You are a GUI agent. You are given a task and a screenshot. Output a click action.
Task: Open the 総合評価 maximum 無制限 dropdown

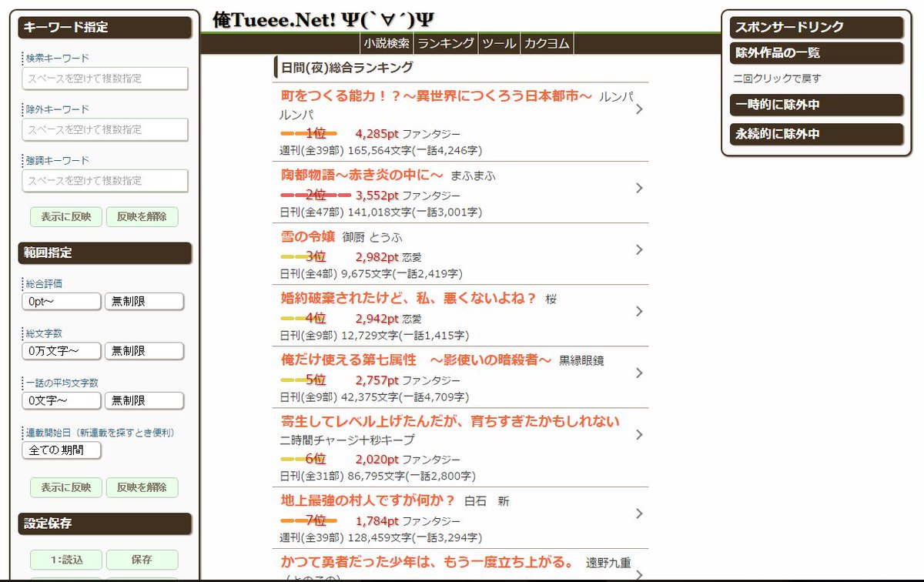pyautogui.click(x=144, y=301)
